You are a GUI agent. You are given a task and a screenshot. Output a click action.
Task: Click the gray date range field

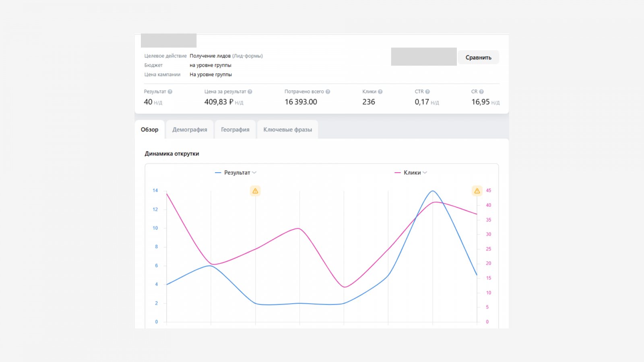(x=424, y=57)
